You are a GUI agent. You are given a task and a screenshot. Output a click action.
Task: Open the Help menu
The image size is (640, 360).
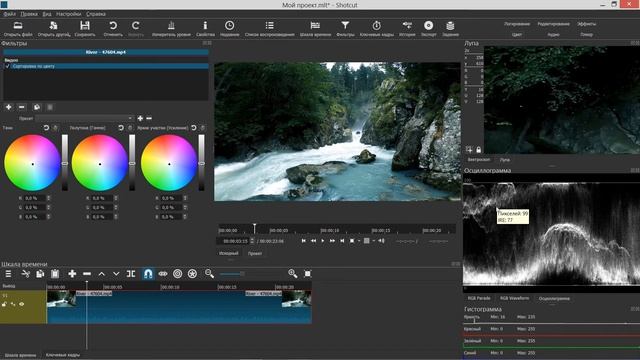[96, 14]
